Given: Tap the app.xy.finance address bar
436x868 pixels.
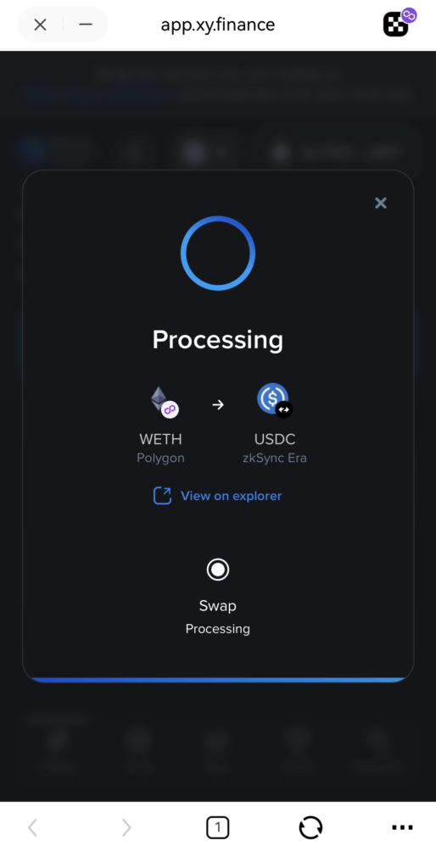Looking at the screenshot, I should 218,25.
